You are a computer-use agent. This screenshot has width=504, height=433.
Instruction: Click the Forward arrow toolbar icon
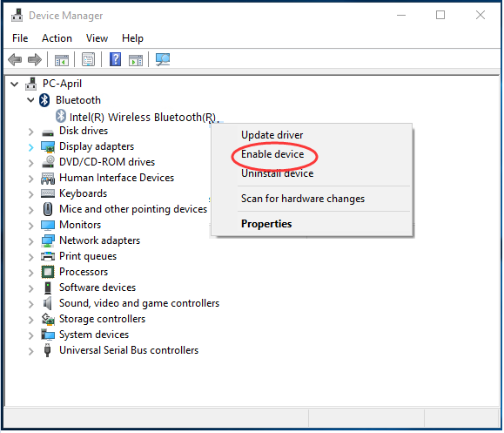point(35,60)
